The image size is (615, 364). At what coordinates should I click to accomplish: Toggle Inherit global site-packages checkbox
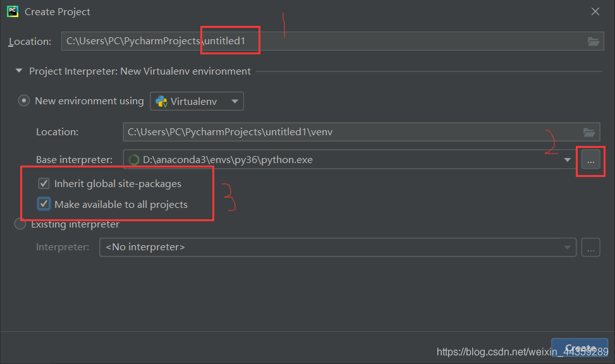(44, 183)
